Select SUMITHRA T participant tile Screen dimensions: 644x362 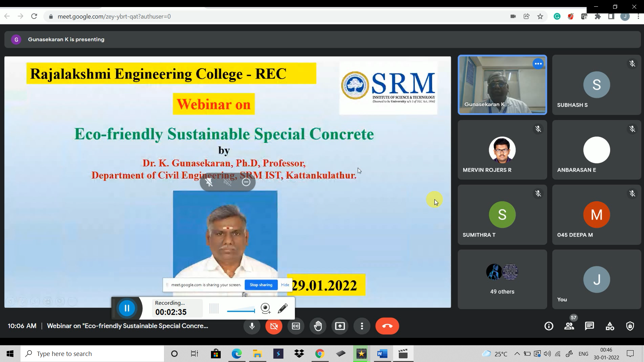(502, 215)
